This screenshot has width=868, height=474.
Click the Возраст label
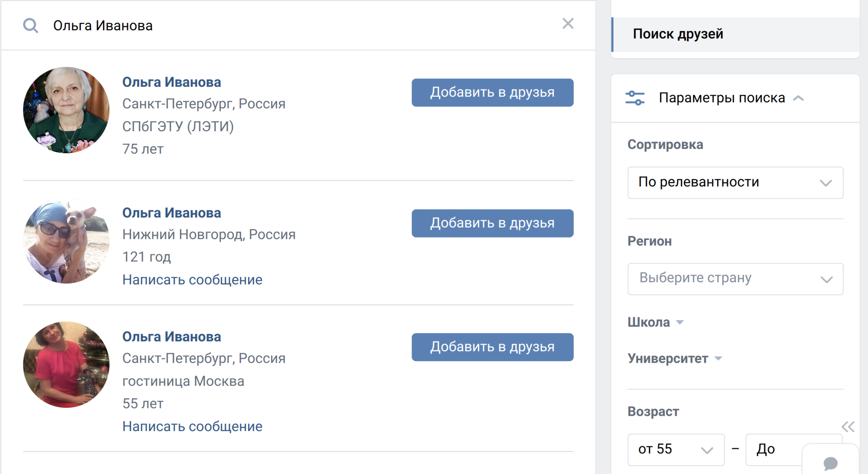(x=653, y=411)
